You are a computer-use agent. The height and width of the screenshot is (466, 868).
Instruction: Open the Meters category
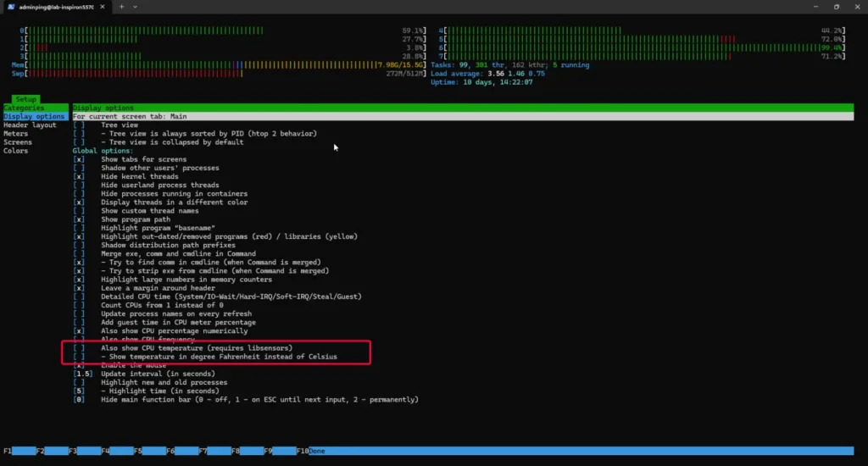tap(16, 134)
